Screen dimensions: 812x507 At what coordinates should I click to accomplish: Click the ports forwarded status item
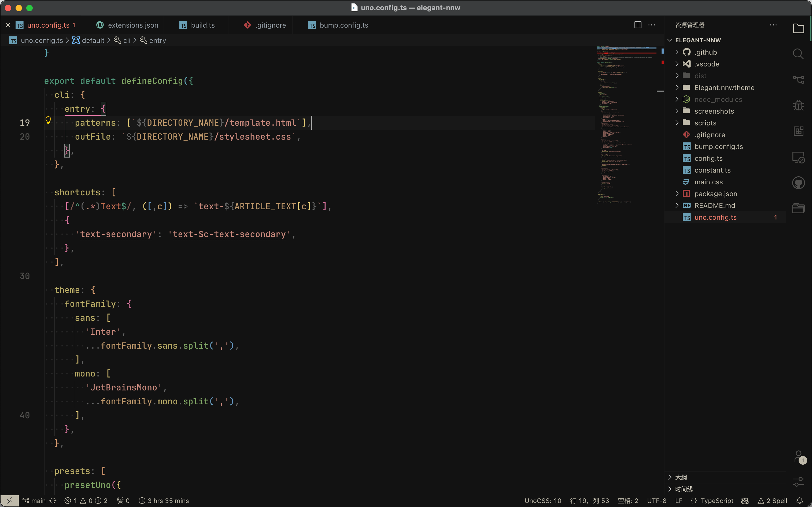pyautogui.click(x=123, y=500)
